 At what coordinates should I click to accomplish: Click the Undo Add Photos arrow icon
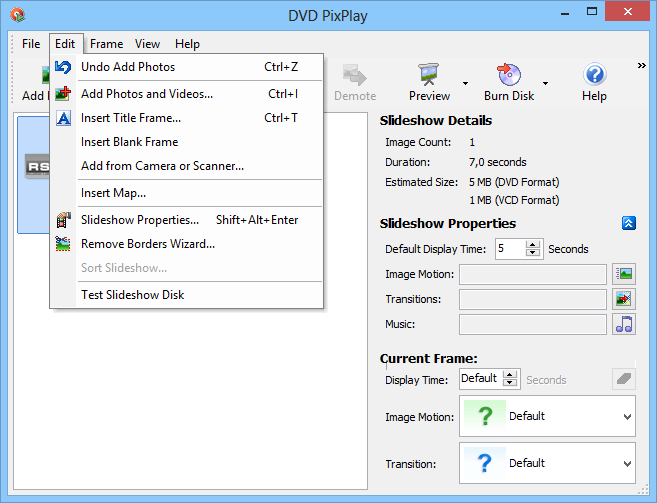point(63,67)
